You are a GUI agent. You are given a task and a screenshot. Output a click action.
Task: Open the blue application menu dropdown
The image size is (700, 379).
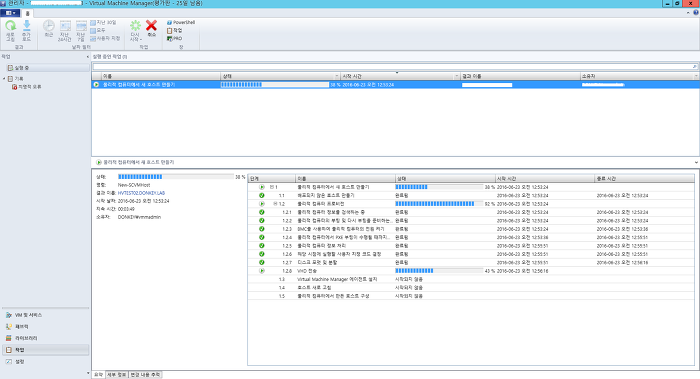tap(10, 13)
